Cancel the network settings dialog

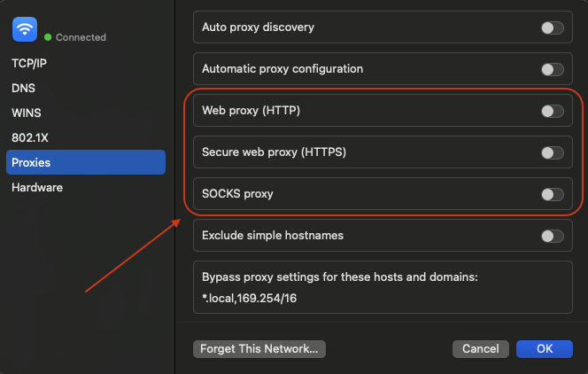coord(480,349)
